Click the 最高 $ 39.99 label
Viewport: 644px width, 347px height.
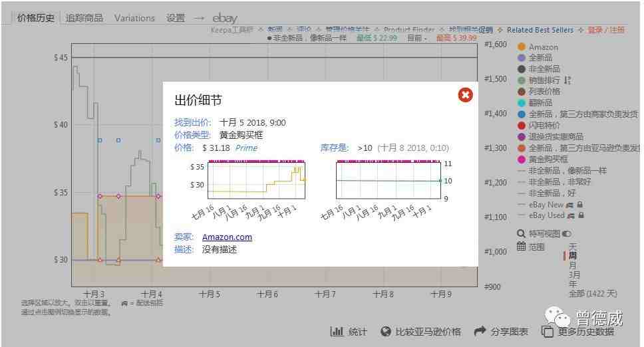pos(456,38)
